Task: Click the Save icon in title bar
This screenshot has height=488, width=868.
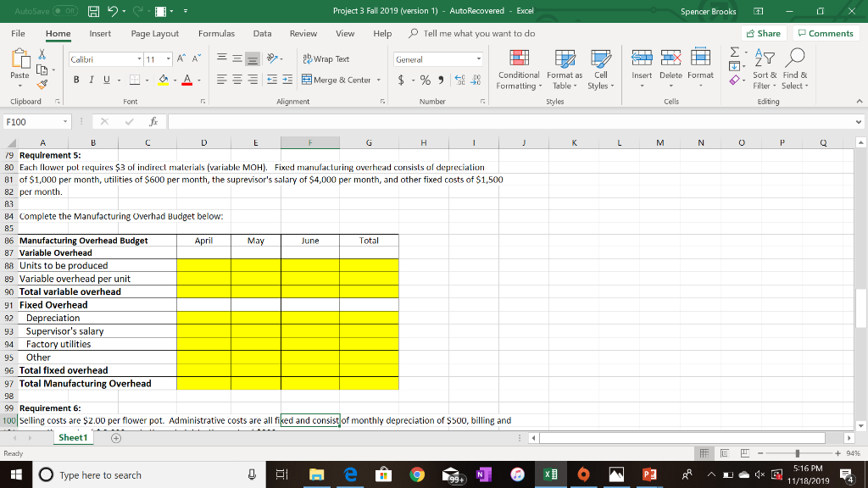Action: (x=93, y=11)
